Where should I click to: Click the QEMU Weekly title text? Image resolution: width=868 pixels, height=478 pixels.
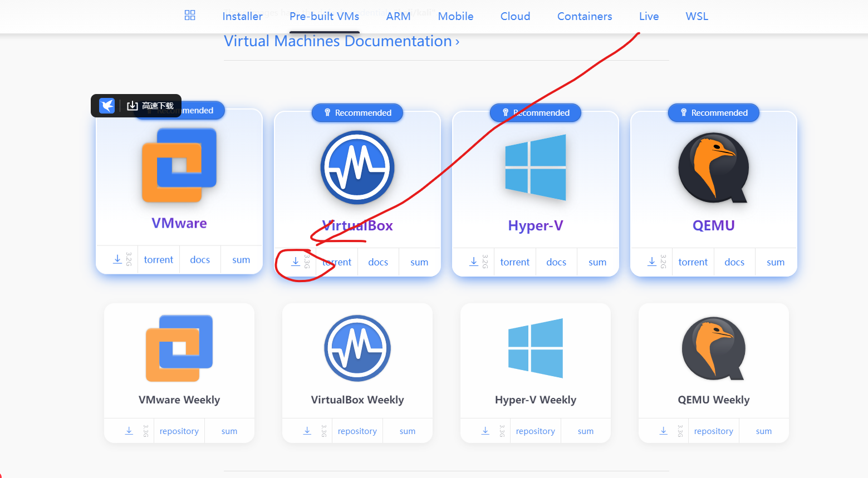tap(714, 400)
